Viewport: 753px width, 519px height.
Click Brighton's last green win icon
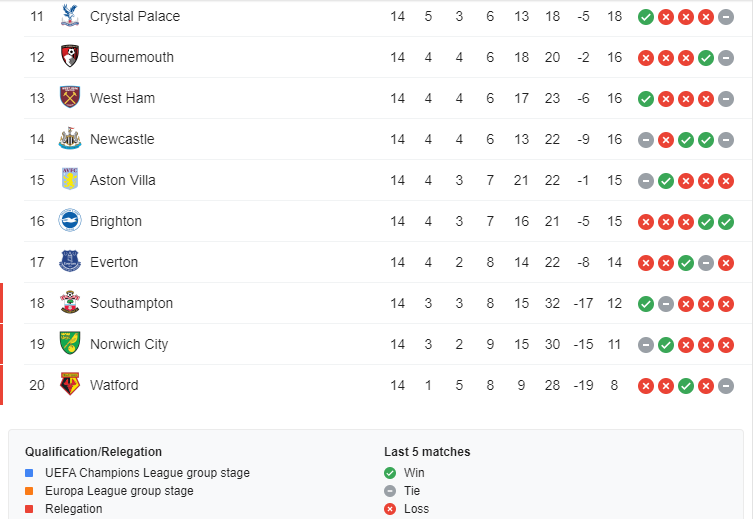click(726, 221)
